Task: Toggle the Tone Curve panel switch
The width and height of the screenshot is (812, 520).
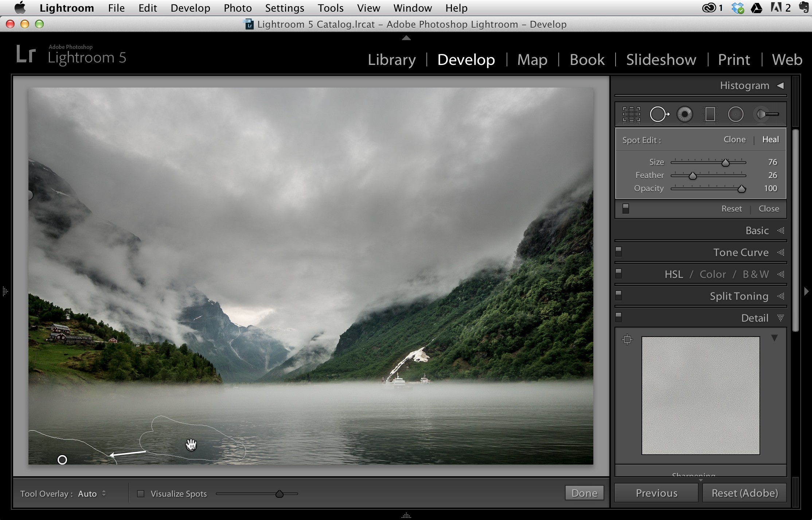Action: (618, 252)
